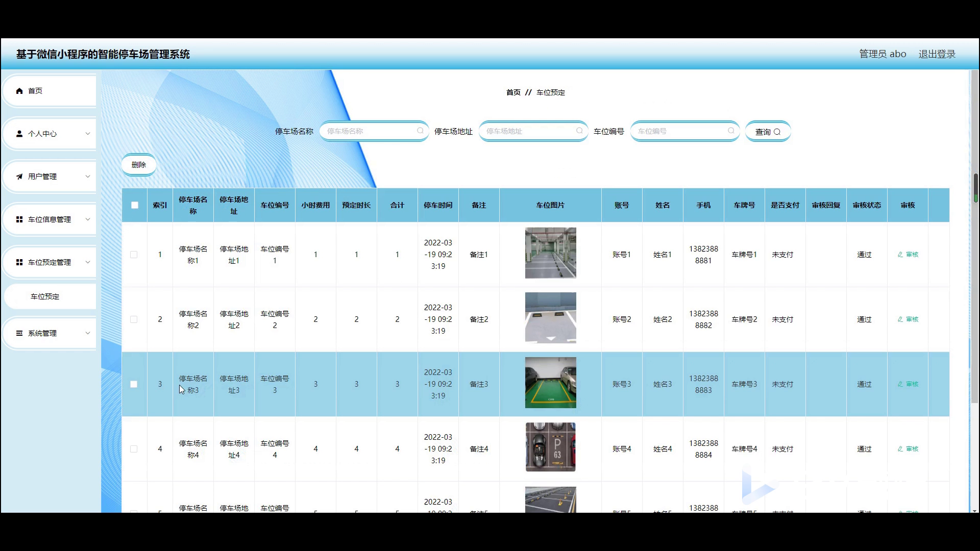980x551 pixels.
Task: Focus the 停车场名称 input field
Action: tap(374, 131)
